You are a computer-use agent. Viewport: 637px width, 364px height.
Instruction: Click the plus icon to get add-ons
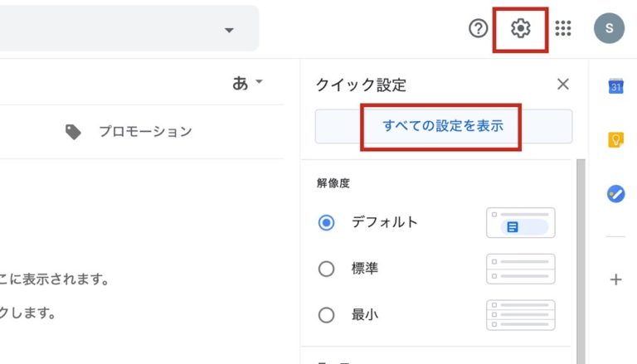tap(615, 279)
